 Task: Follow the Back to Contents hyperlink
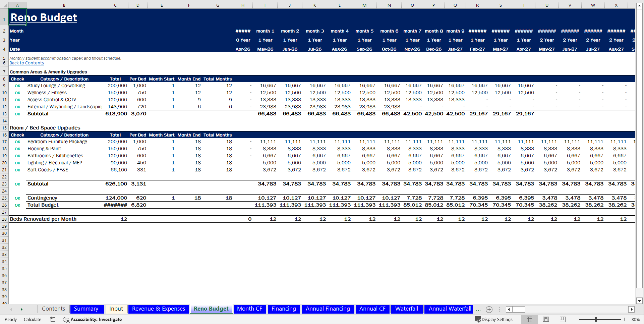pos(26,63)
